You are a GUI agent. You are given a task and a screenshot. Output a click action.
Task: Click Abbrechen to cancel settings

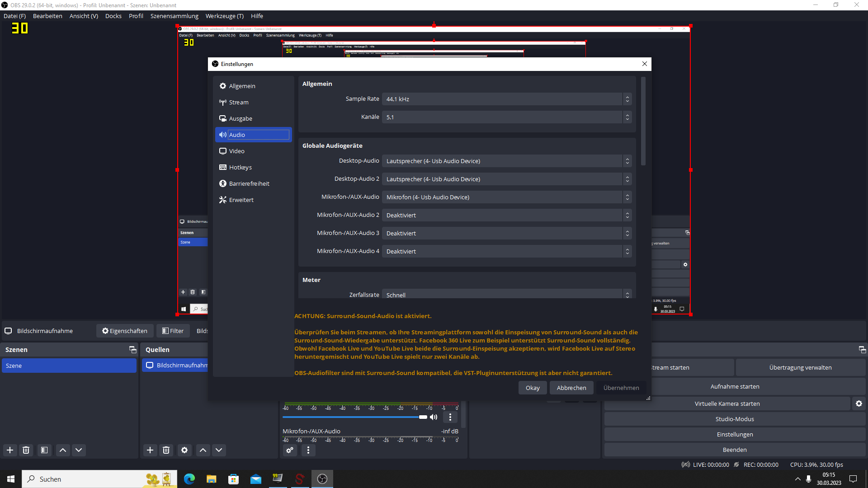(x=571, y=388)
